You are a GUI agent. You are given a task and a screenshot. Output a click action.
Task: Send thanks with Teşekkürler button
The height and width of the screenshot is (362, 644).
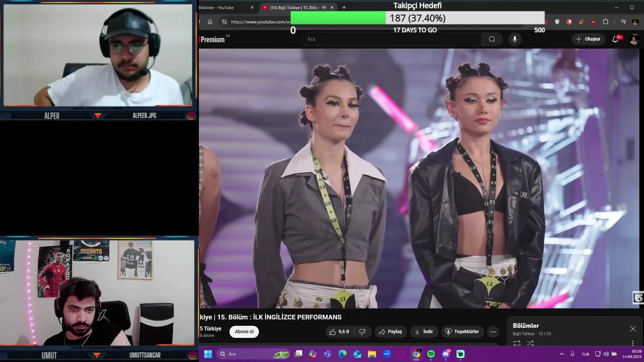click(x=463, y=332)
